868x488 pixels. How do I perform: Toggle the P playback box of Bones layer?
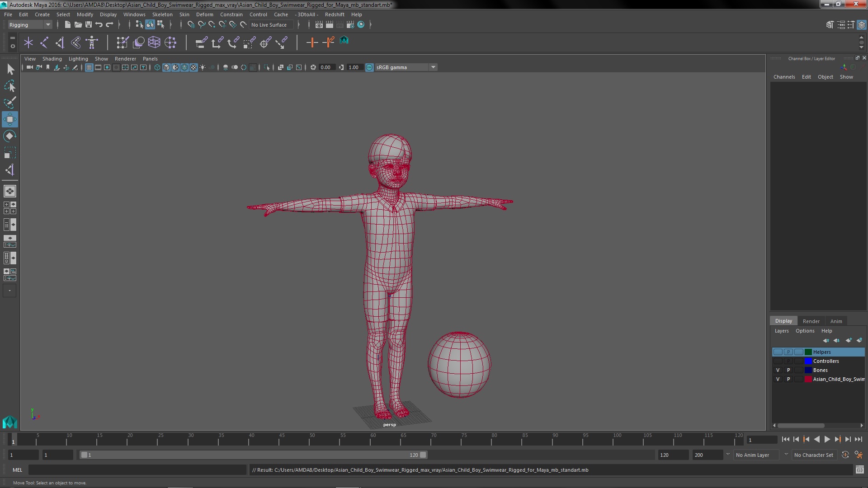[788, 370]
